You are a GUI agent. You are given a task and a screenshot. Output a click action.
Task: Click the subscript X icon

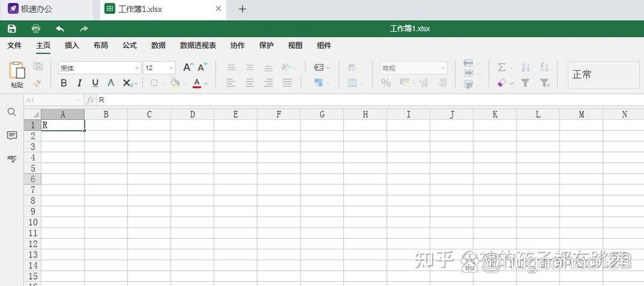(127, 83)
